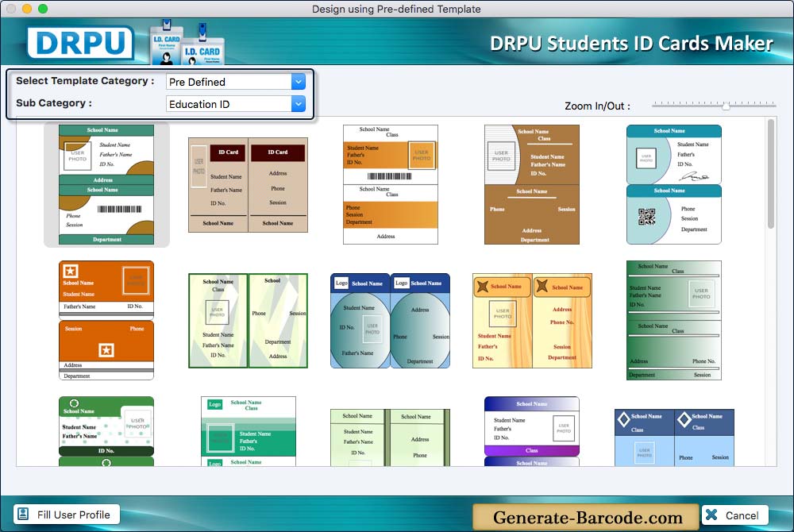
Task: Select the green-bordered pale geometric template
Action: (x=248, y=321)
